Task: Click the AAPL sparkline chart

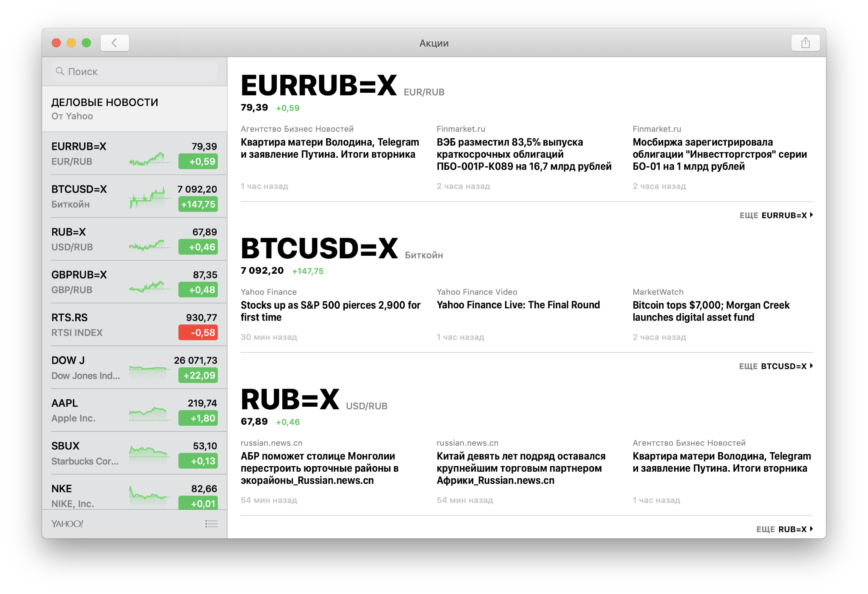Action: pos(149,413)
